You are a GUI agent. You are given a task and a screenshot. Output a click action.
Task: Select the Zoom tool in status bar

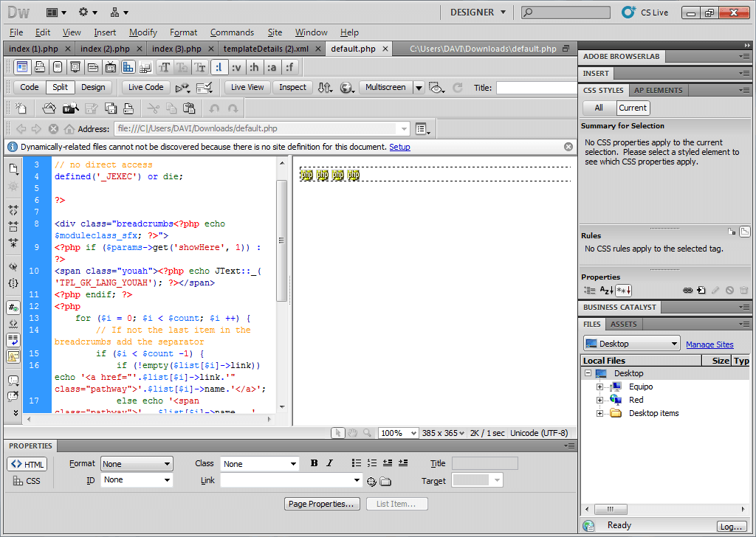pos(367,433)
